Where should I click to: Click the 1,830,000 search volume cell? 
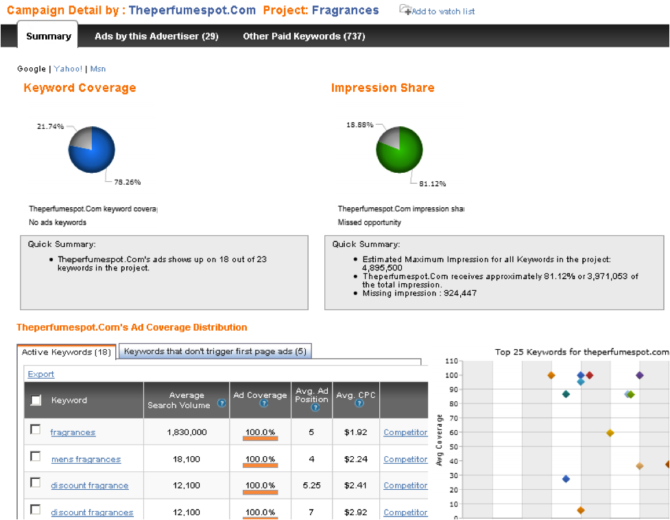coord(187,432)
